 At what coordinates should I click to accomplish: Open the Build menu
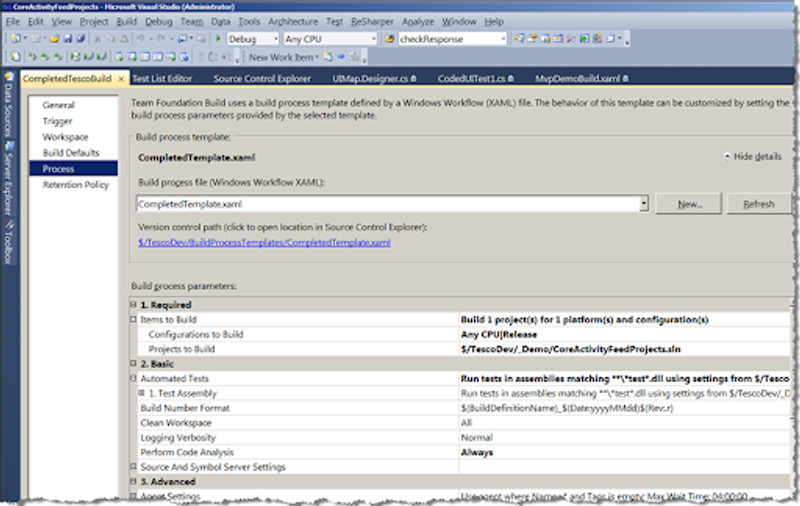tap(127, 21)
